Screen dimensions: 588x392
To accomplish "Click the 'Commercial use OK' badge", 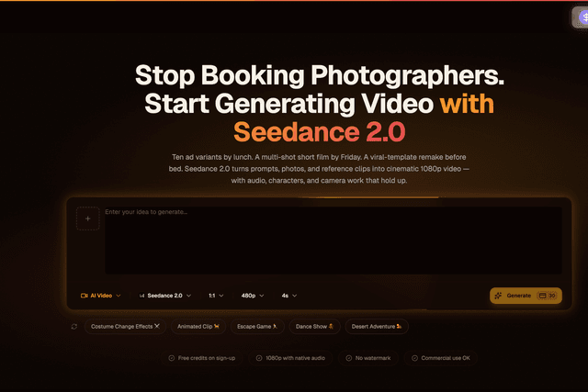I will click(440, 358).
